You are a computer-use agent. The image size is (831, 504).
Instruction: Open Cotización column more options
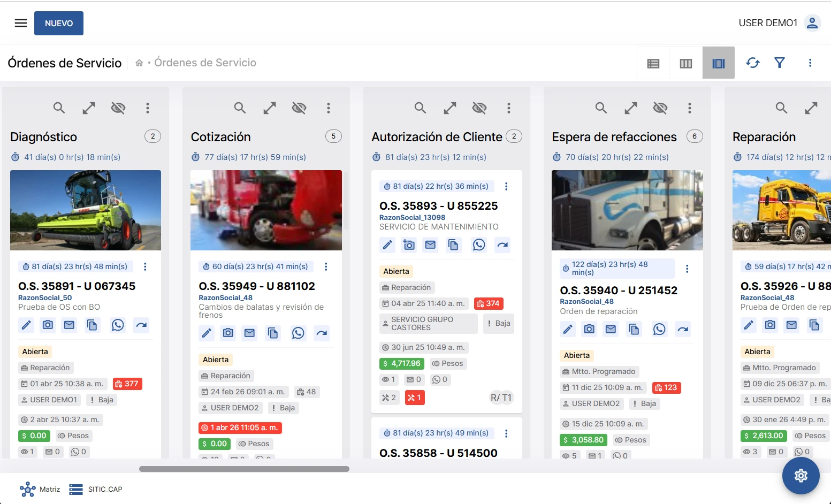[x=329, y=108]
